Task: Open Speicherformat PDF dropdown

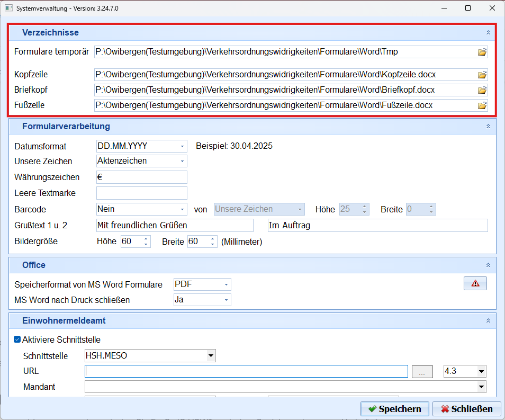Action: tap(226, 285)
